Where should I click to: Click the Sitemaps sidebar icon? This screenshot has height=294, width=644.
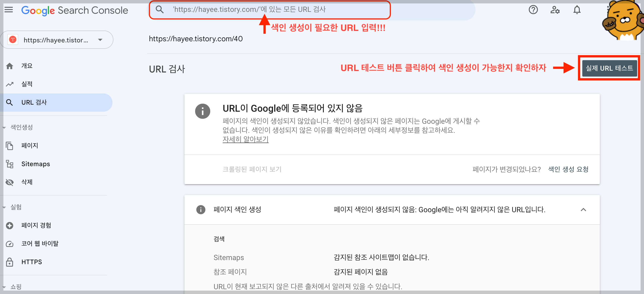tap(10, 164)
